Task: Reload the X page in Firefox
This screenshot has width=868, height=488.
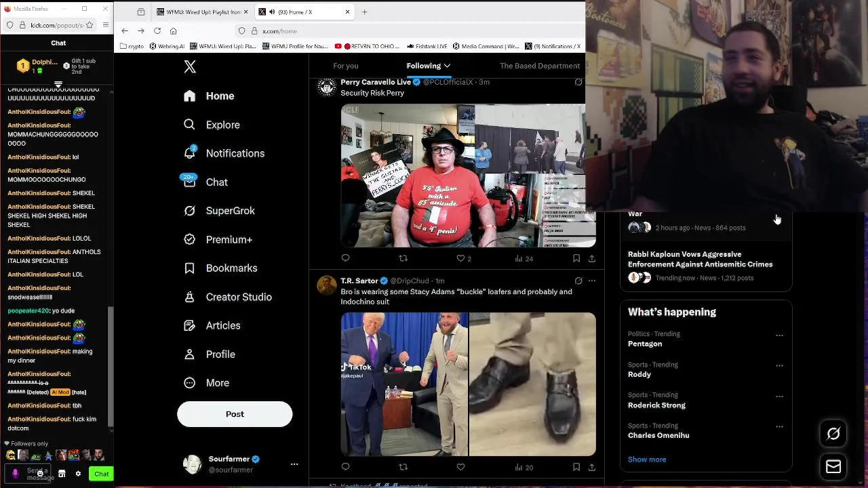Action: 157,31
